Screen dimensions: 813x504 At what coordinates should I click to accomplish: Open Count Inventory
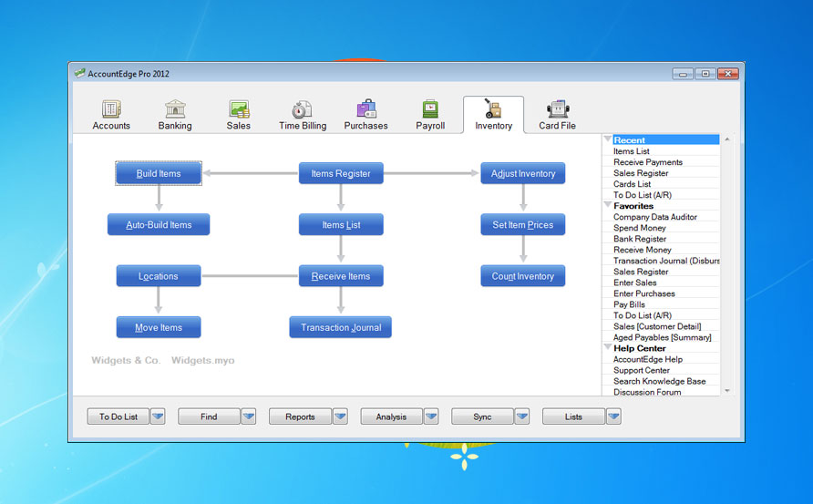tap(522, 276)
